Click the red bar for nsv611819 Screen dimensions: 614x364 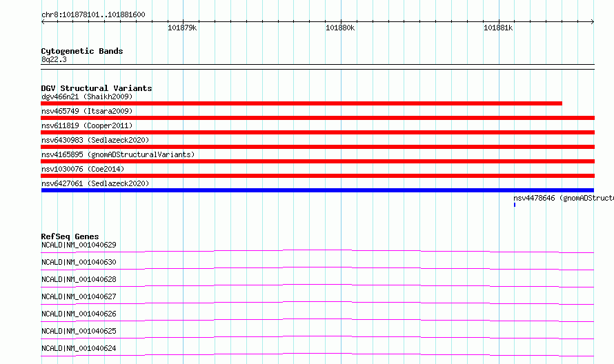point(317,132)
